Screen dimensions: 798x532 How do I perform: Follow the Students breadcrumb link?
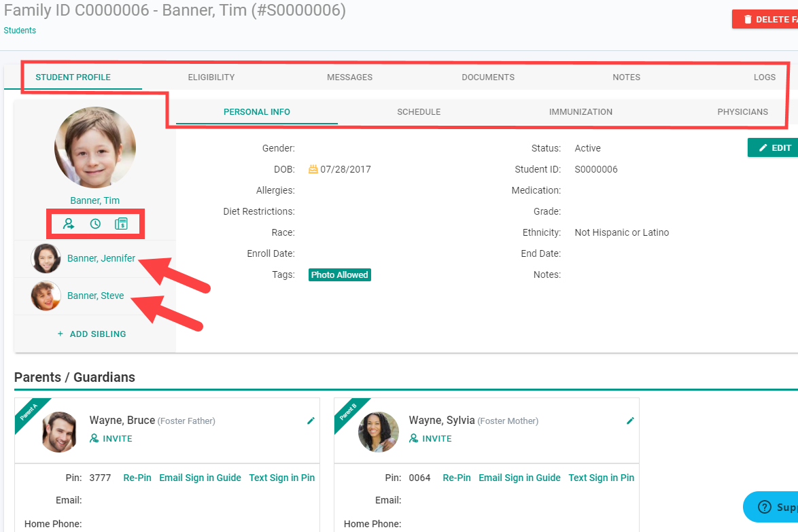coord(20,31)
